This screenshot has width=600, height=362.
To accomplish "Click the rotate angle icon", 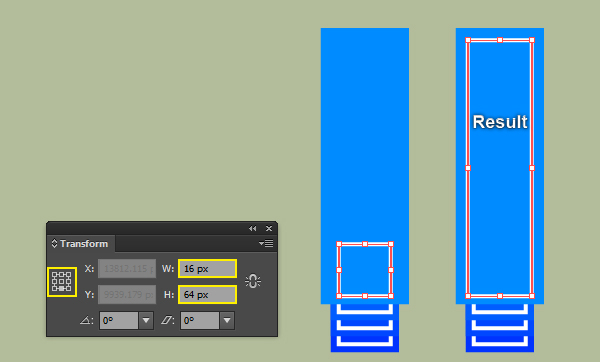I will pos(86,320).
